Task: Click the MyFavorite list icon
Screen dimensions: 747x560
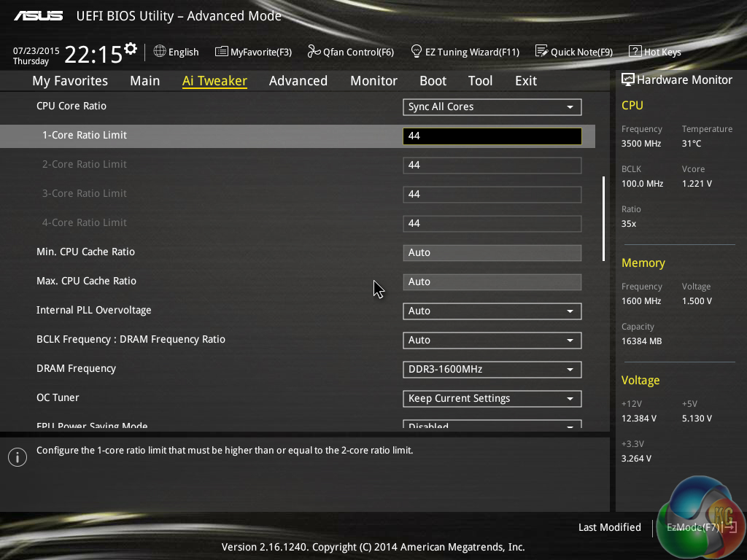Action: (x=221, y=52)
